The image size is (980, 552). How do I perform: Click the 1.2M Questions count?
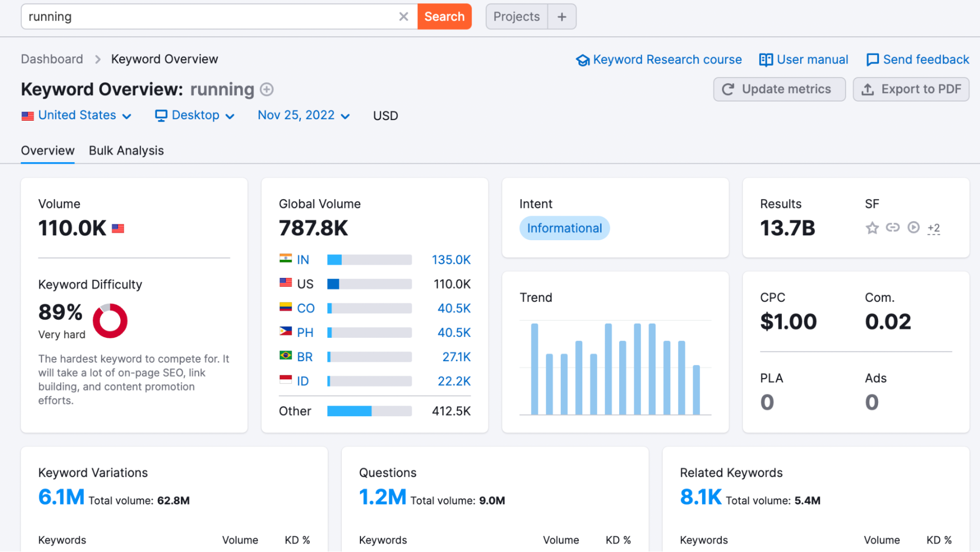coord(382,497)
